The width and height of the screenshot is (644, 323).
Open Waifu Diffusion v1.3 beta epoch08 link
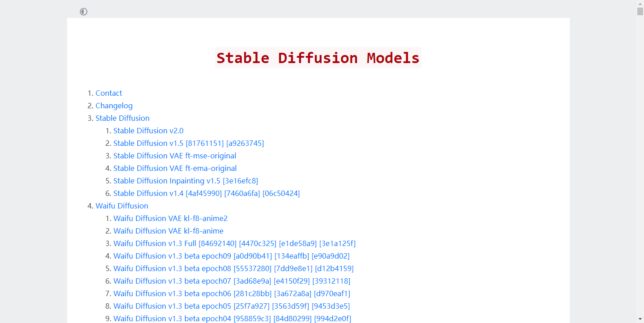[233, 268]
